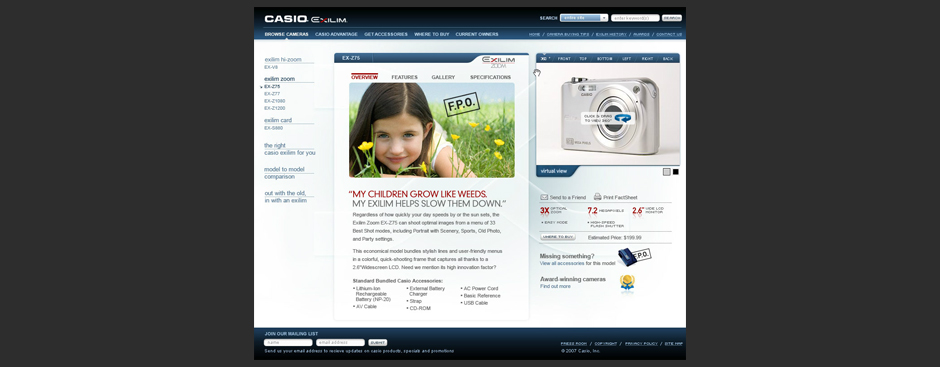
Task: Click the Send to a Friend envelope icon
Action: (x=544, y=197)
